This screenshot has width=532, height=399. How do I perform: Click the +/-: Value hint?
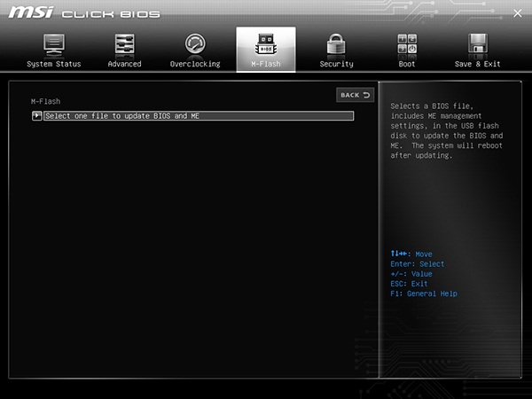[x=411, y=274]
